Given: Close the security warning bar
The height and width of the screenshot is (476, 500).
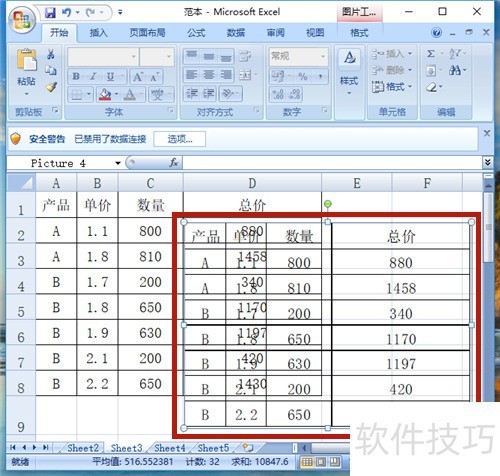Looking at the screenshot, I should click(487, 133).
